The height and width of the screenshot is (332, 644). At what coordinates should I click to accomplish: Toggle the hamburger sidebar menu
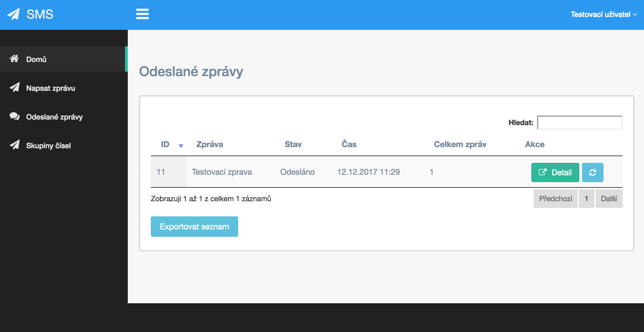click(142, 14)
